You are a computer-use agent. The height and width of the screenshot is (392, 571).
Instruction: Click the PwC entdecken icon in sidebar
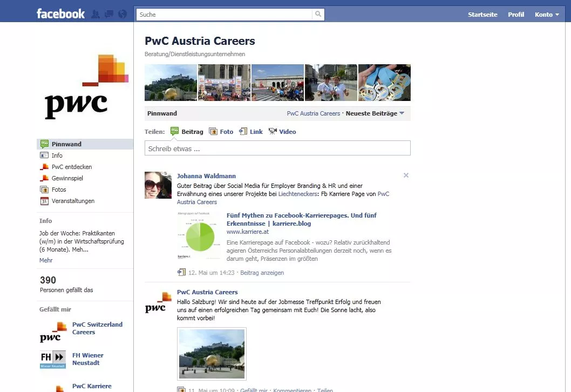44,166
